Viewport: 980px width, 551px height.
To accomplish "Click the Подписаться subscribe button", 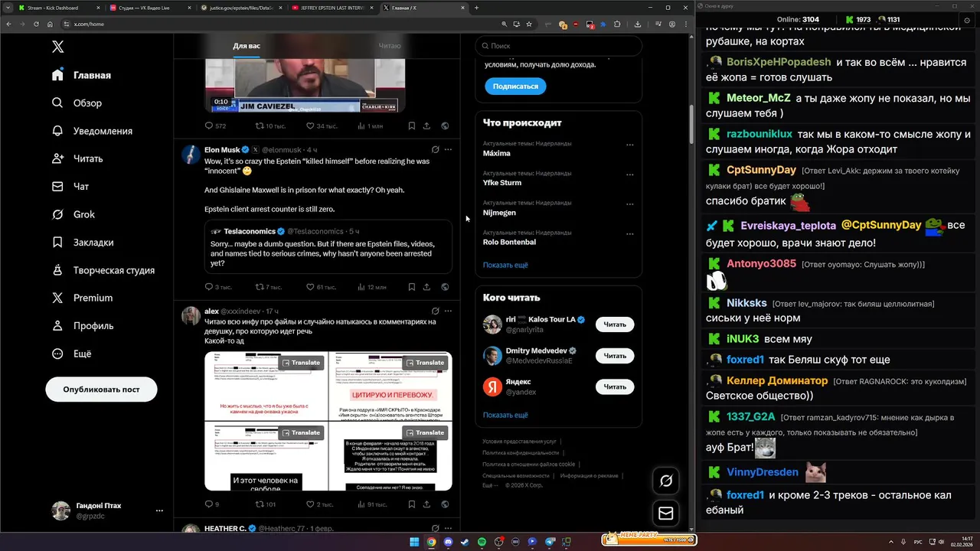I will [x=515, y=86].
